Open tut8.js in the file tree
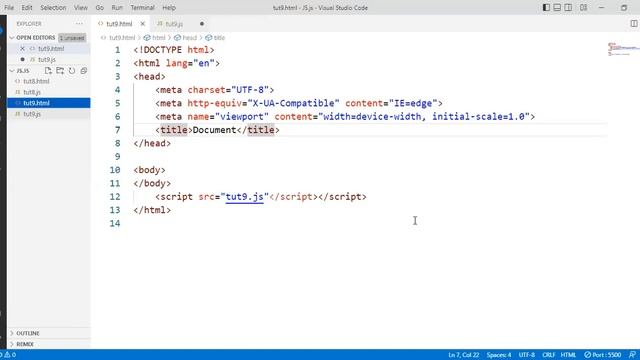Viewport: 640px width, 360px height. click(x=32, y=92)
